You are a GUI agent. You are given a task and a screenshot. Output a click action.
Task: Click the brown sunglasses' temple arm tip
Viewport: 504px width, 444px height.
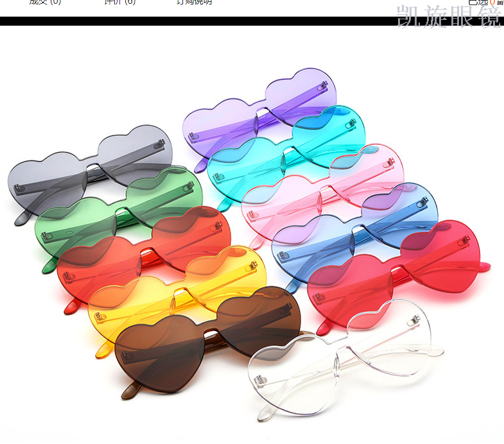(x=129, y=390)
